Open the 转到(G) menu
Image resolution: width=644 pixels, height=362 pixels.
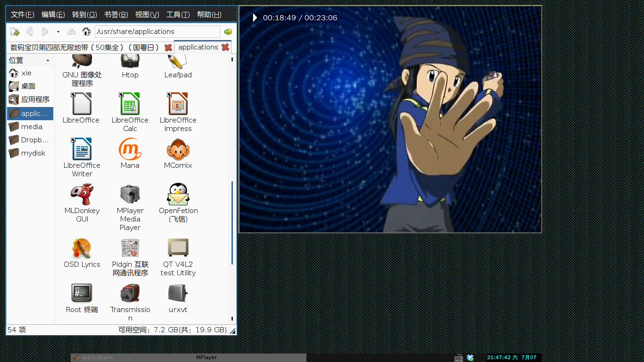click(84, 15)
